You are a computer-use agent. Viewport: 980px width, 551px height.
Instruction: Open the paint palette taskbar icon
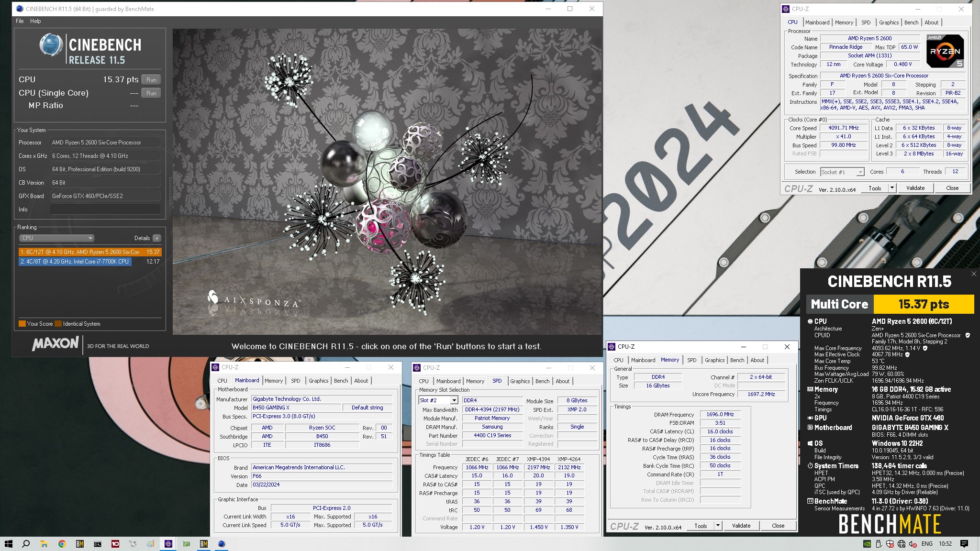[x=151, y=544]
